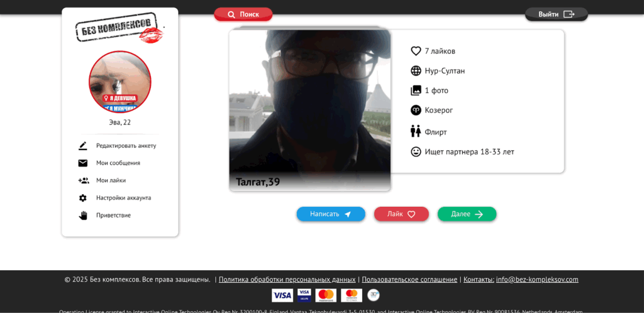Click the round profile avatar of Эва
The image size is (644, 313).
120,82
